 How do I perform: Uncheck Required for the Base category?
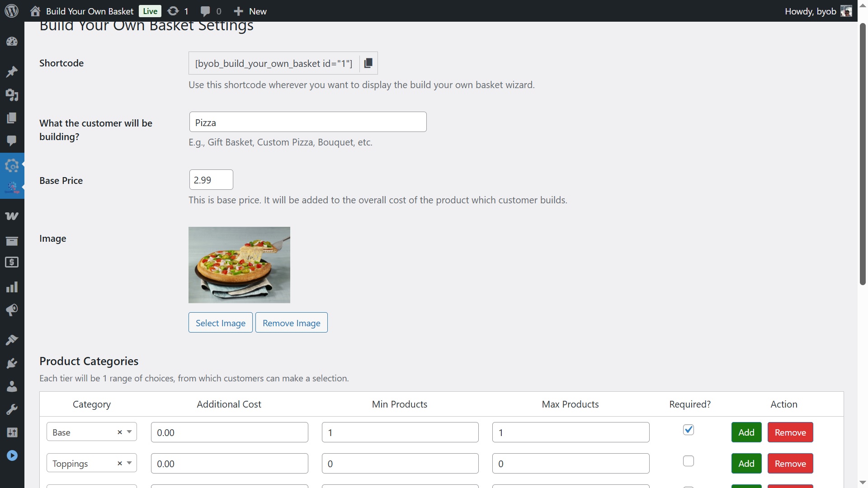(x=688, y=430)
